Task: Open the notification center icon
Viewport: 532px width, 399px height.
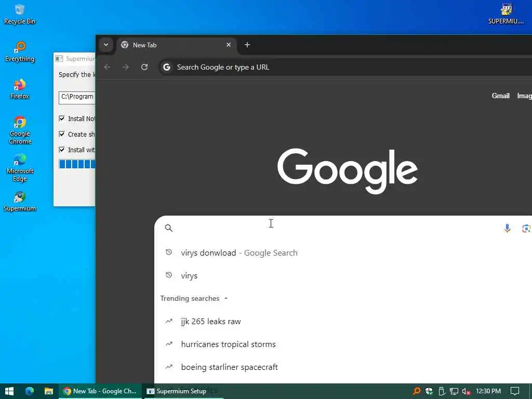Action: point(515,391)
